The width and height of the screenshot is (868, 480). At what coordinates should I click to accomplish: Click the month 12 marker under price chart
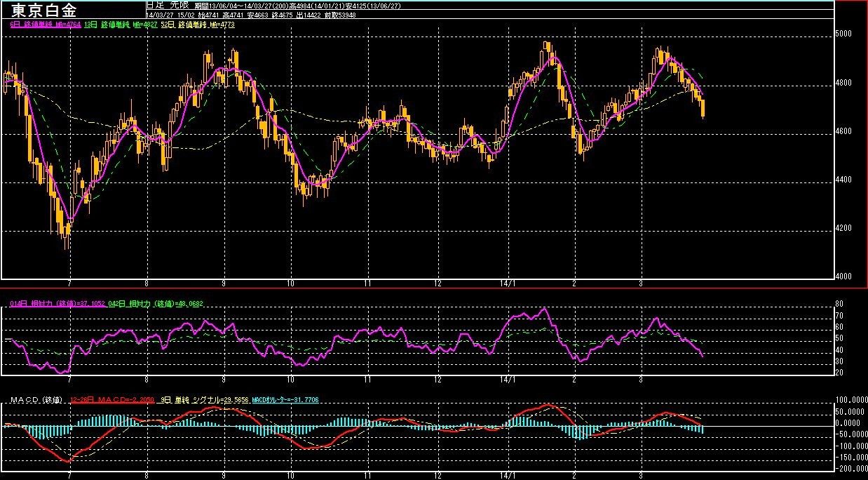438,282
